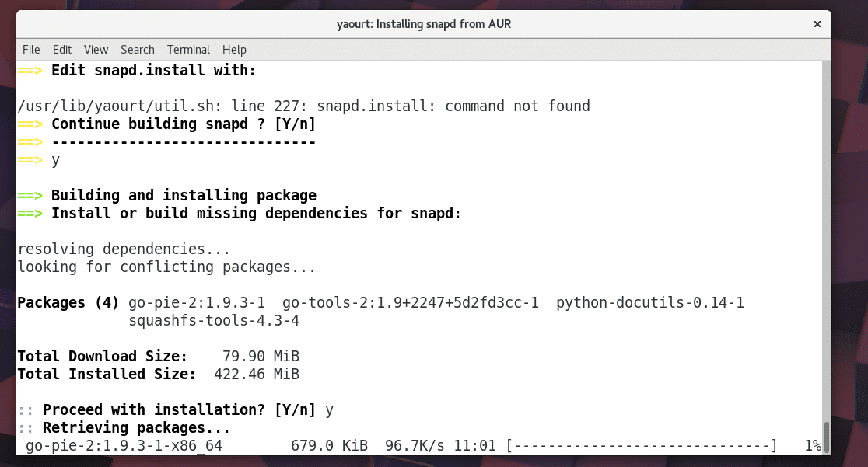The image size is (868, 467).
Task: Click the snapd.install error message line
Action: (x=303, y=106)
